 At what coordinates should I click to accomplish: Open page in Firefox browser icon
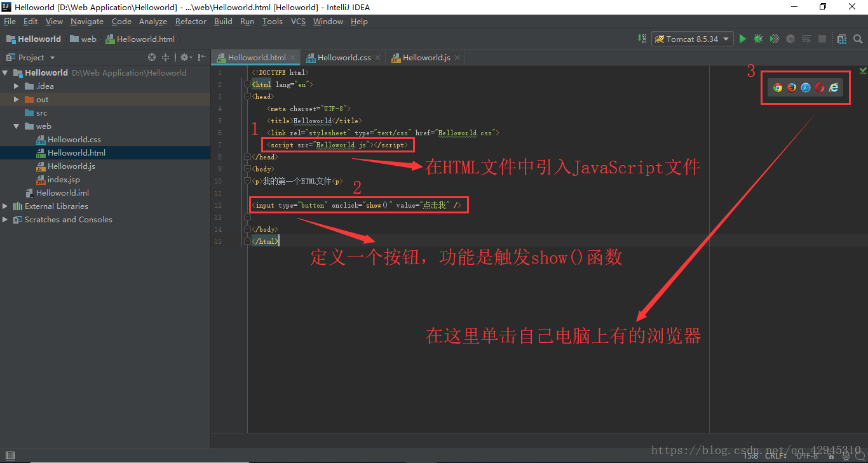tap(792, 88)
